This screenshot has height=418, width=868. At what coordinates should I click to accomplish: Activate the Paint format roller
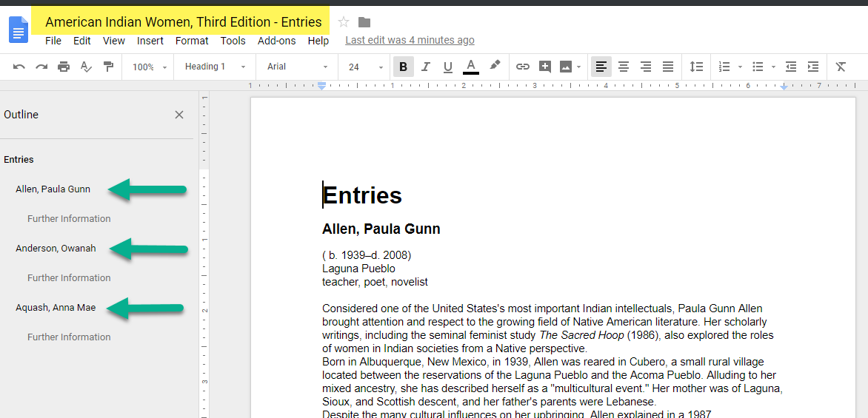point(109,67)
